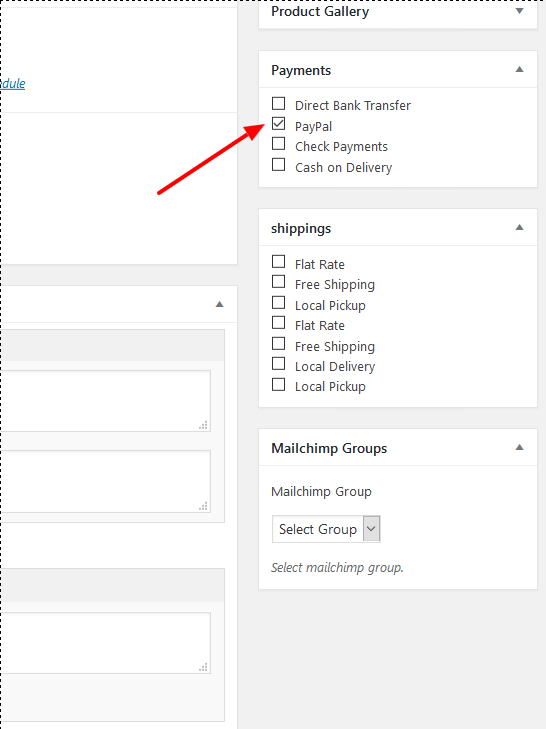Enable the Cash on Delivery checkbox
Image resolution: width=546 pixels, height=729 pixels.
279,165
